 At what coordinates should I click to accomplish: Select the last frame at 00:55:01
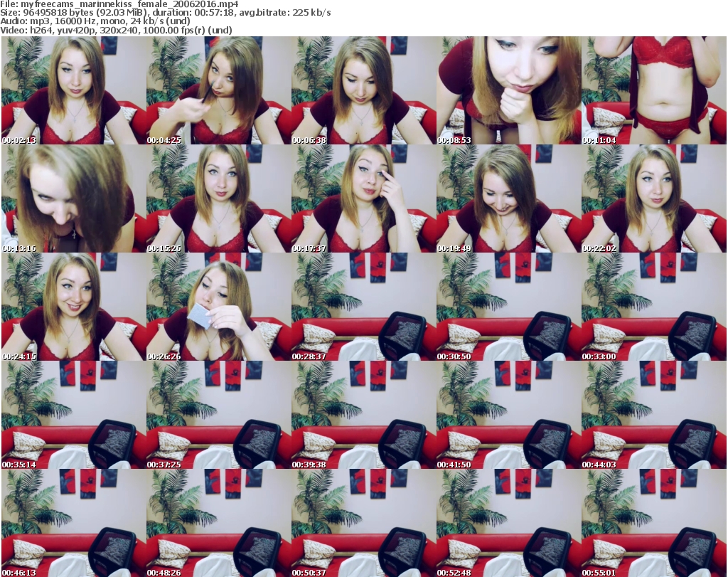pyautogui.click(x=653, y=523)
